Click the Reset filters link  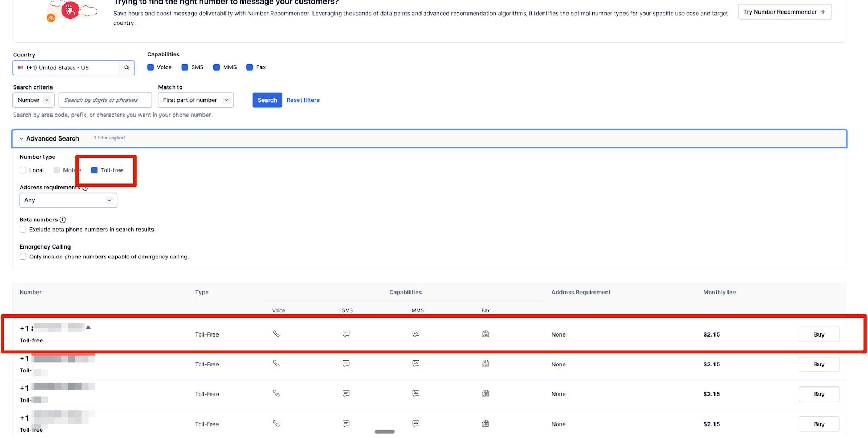303,100
